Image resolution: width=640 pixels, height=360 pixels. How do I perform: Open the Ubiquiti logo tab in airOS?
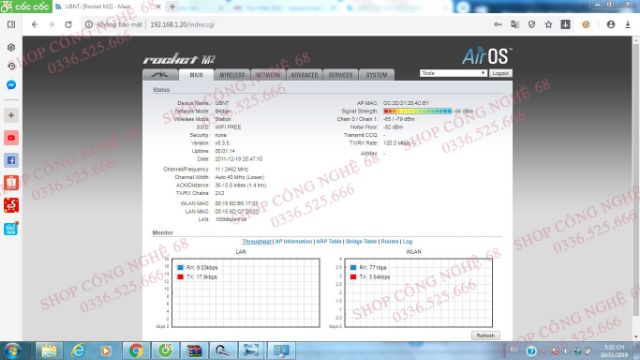[x=160, y=75]
